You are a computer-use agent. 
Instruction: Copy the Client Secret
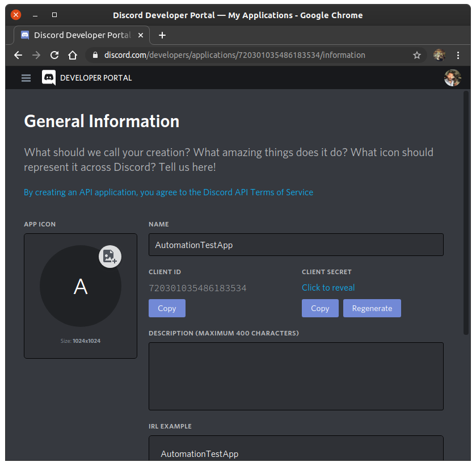320,308
